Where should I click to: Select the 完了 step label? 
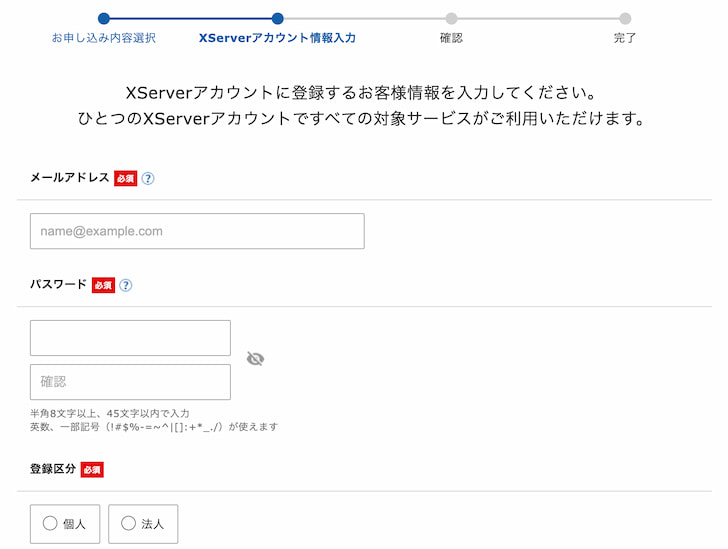[625, 38]
